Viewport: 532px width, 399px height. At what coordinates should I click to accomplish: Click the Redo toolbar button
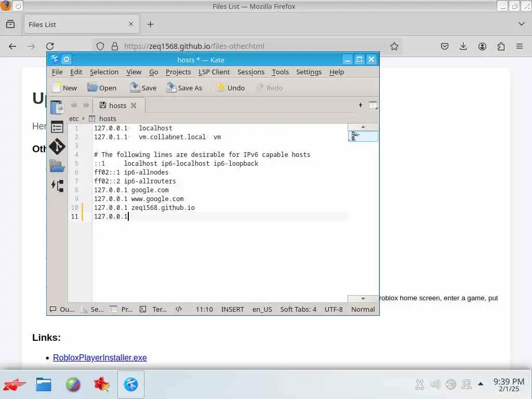click(x=270, y=88)
